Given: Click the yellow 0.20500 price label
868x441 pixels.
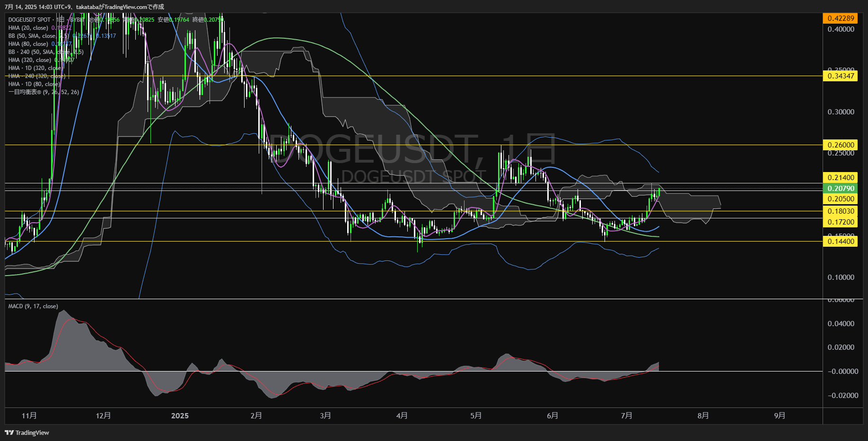Looking at the screenshot, I should click(x=840, y=199).
